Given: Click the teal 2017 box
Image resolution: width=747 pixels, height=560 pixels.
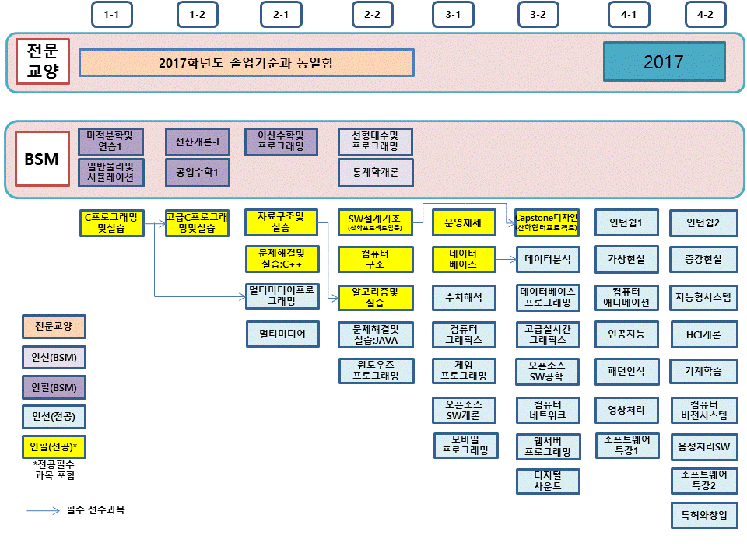Looking at the screenshot, I should pyautogui.click(x=664, y=62).
